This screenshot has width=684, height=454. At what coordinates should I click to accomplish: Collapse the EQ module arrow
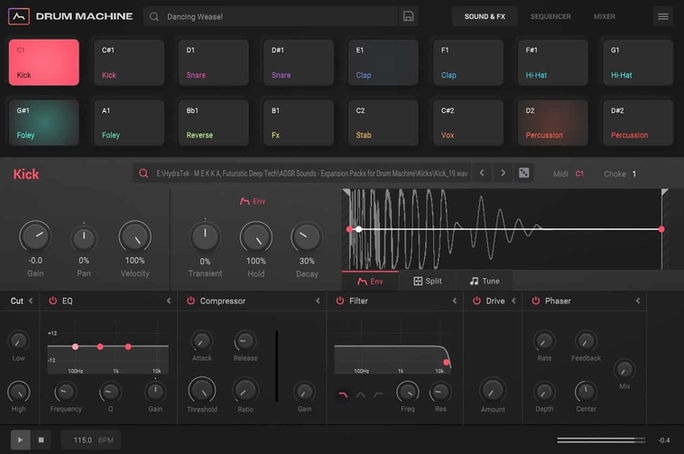coord(168,300)
